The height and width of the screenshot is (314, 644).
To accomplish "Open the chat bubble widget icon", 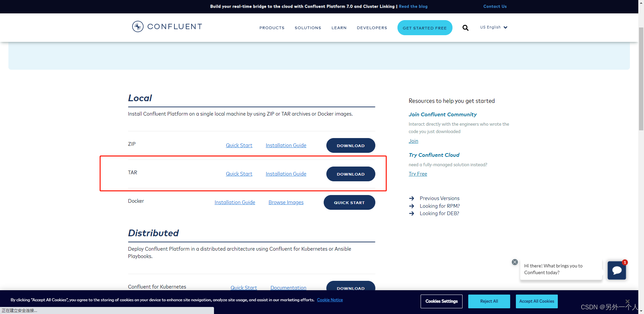I will click(617, 270).
